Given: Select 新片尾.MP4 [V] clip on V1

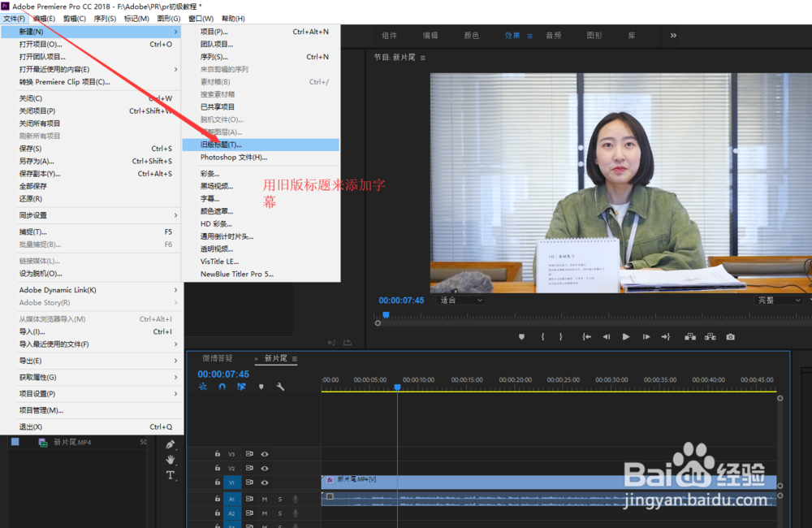Looking at the screenshot, I should 548,483.
